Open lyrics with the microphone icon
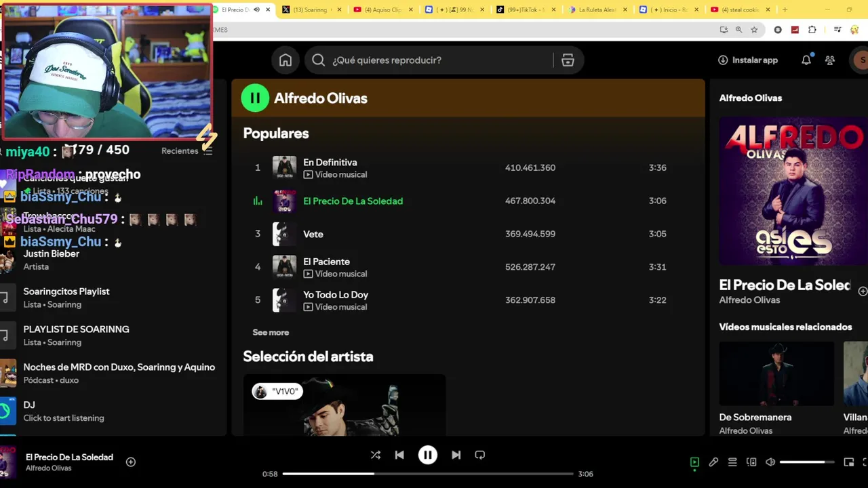The width and height of the screenshot is (868, 488). [x=713, y=462]
